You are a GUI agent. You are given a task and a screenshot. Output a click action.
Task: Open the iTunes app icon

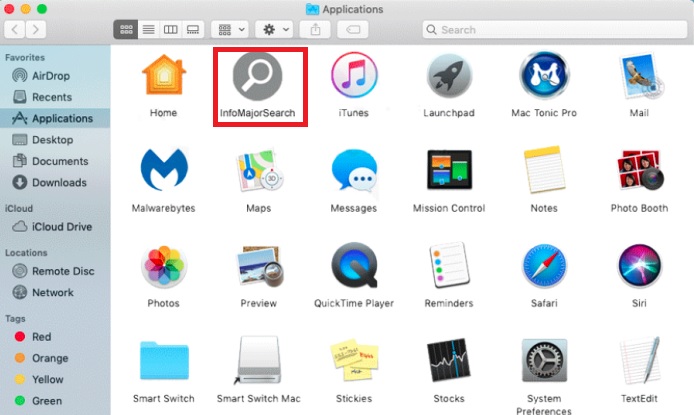point(354,75)
